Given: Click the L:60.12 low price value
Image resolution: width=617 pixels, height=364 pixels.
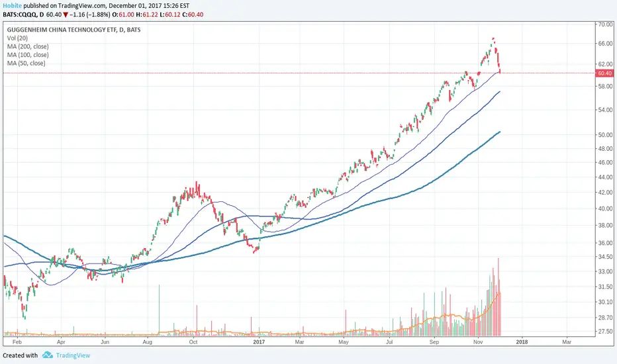Looking at the screenshot, I should pos(170,15).
